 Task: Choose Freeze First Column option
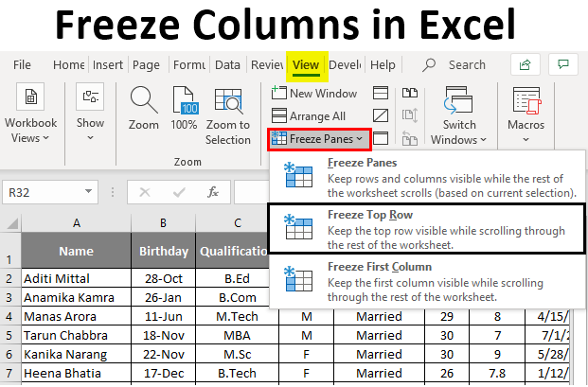[424, 280]
